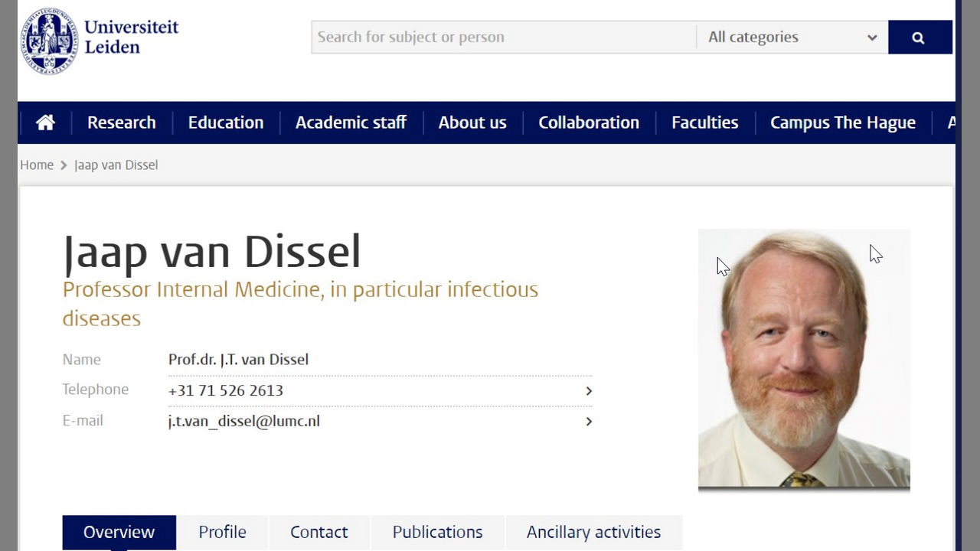Open the Education menu
This screenshot has height=551, width=980.
tap(225, 122)
